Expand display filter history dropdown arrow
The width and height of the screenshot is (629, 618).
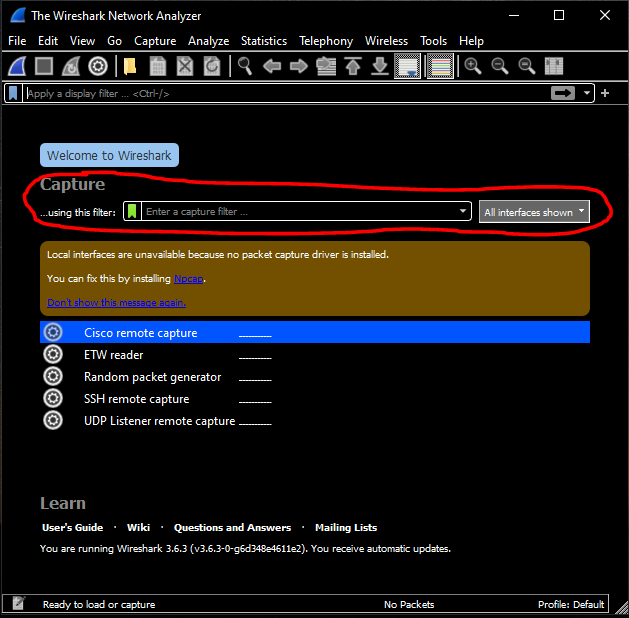click(586, 93)
